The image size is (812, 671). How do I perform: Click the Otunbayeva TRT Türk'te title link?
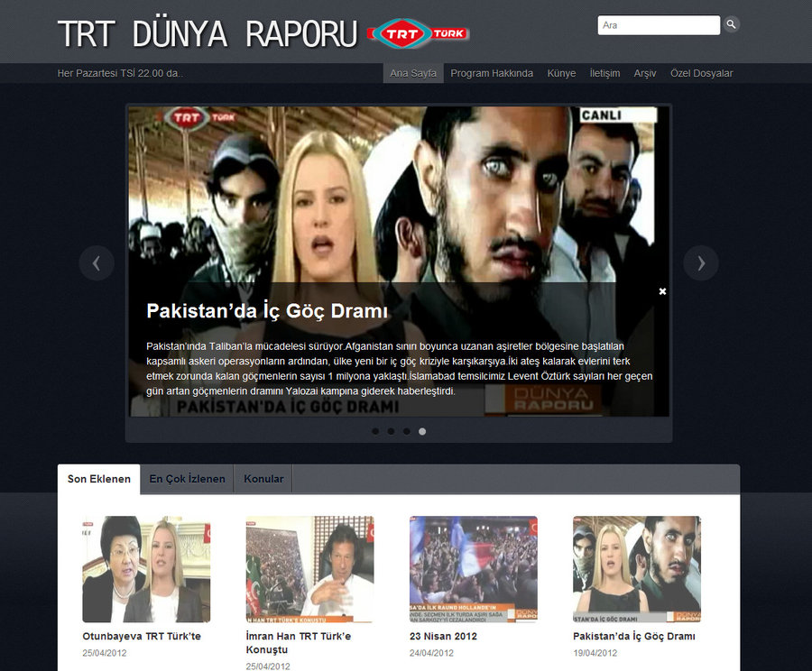(x=142, y=637)
